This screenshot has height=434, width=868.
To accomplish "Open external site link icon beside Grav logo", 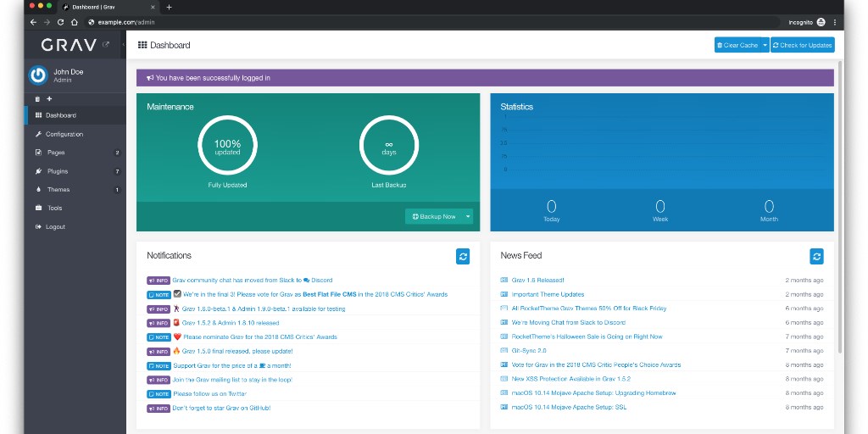I will pos(106,45).
